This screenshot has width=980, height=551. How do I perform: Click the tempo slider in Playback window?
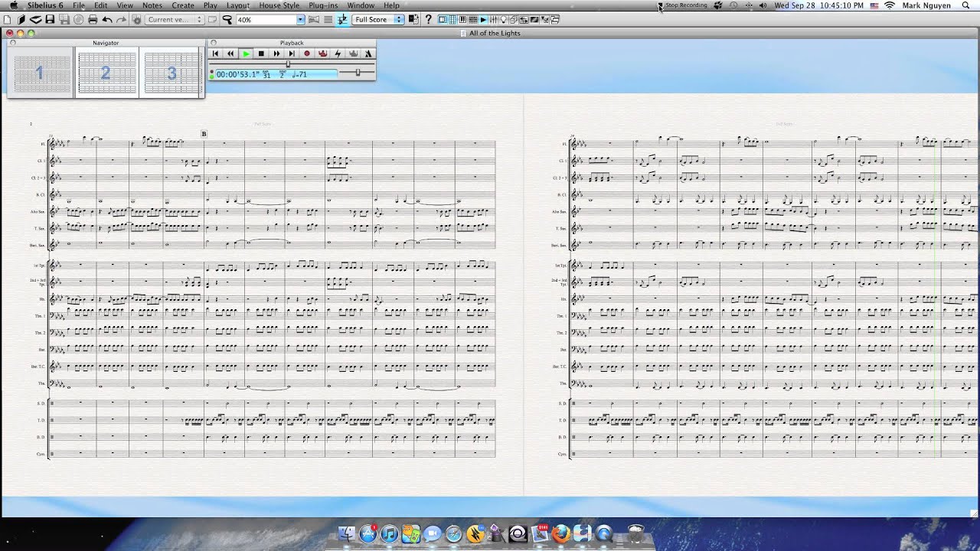pyautogui.click(x=357, y=73)
